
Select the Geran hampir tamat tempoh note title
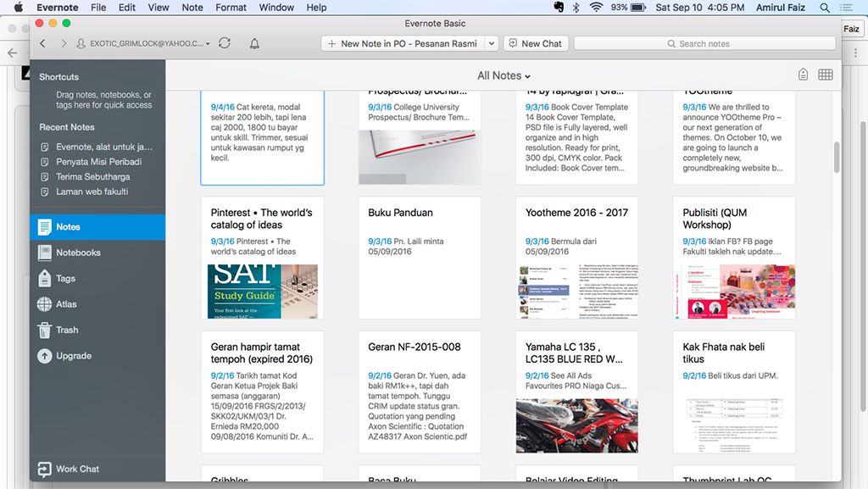tap(261, 353)
